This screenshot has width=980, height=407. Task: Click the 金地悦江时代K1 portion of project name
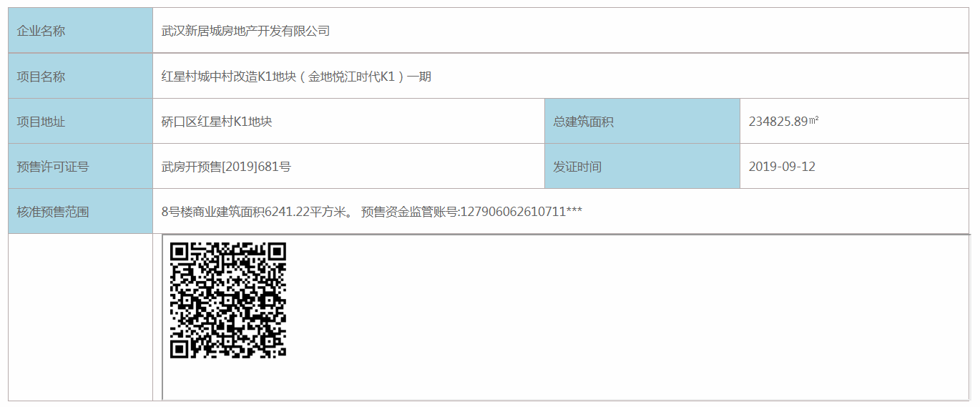(351, 77)
